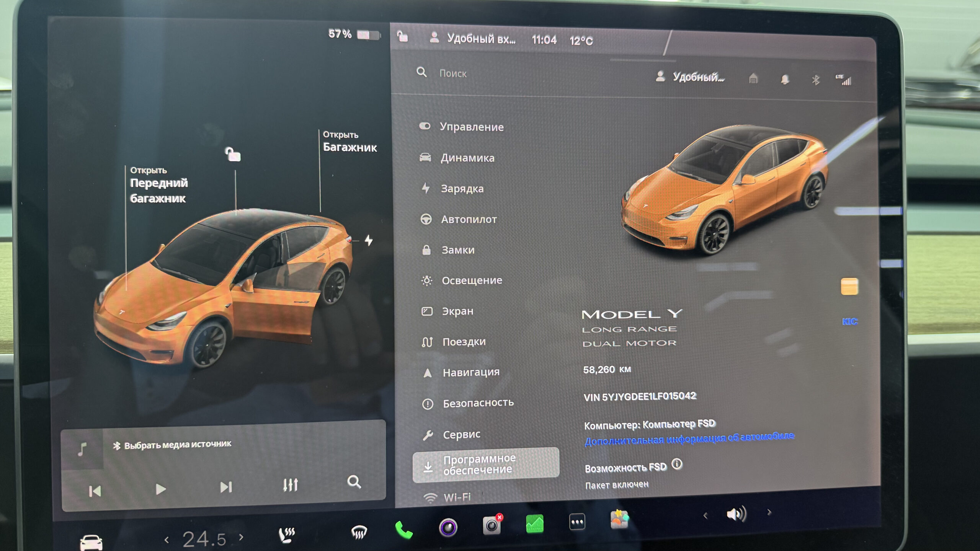This screenshot has width=980, height=551.
Task: Select the Безопасность safety section
Action: click(x=468, y=403)
